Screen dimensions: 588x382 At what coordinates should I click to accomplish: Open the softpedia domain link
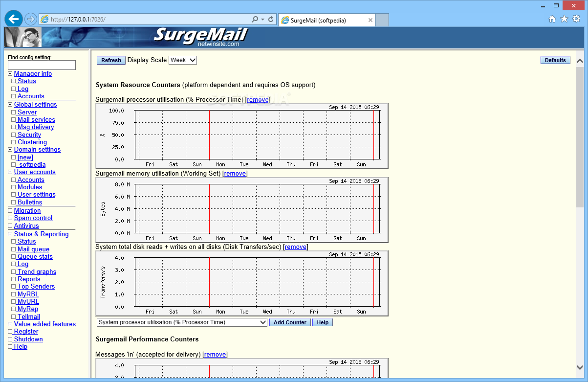click(32, 165)
